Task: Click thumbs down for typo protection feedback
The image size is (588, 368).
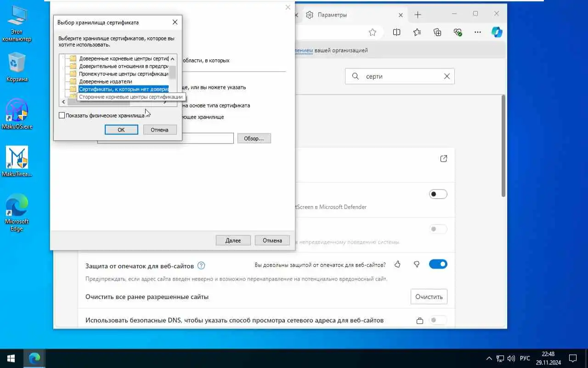Action: (417, 264)
